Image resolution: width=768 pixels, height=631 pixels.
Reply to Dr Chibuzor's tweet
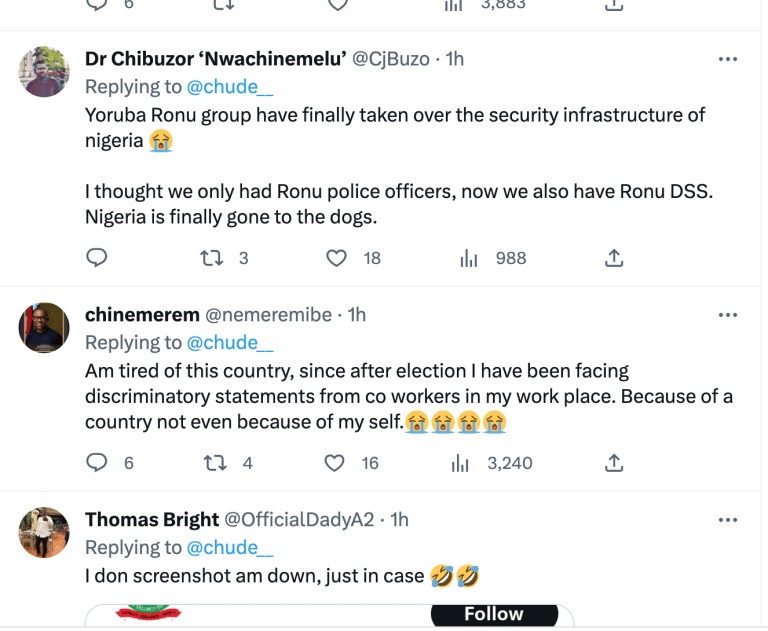pyautogui.click(x=97, y=258)
